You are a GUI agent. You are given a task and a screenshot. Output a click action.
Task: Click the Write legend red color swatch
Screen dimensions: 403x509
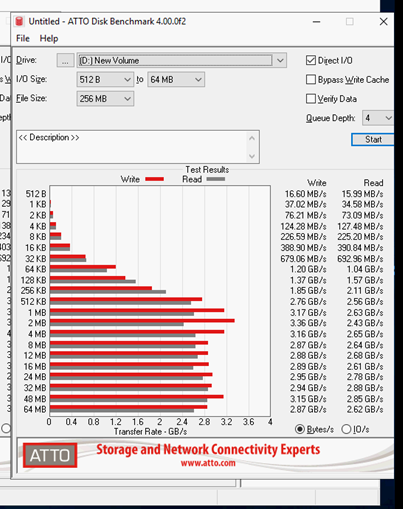coord(154,179)
